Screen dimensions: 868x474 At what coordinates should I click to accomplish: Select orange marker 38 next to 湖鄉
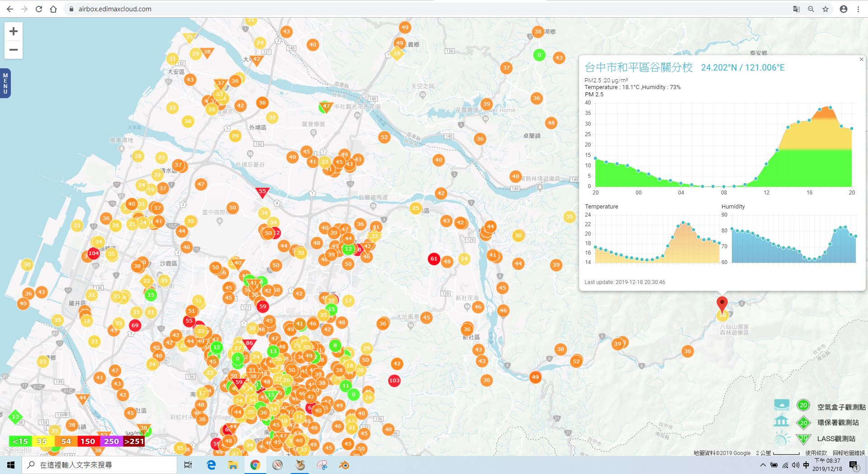pyautogui.click(x=538, y=32)
